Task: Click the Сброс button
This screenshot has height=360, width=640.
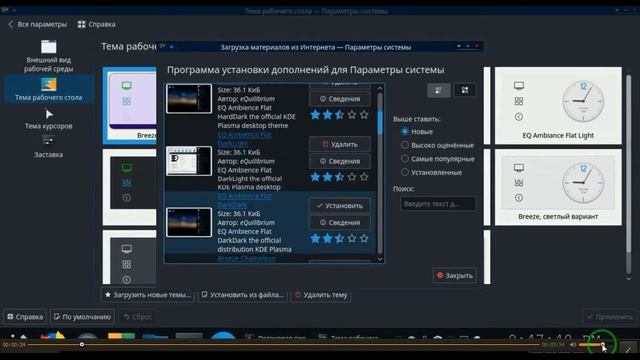Action: pos(138,317)
